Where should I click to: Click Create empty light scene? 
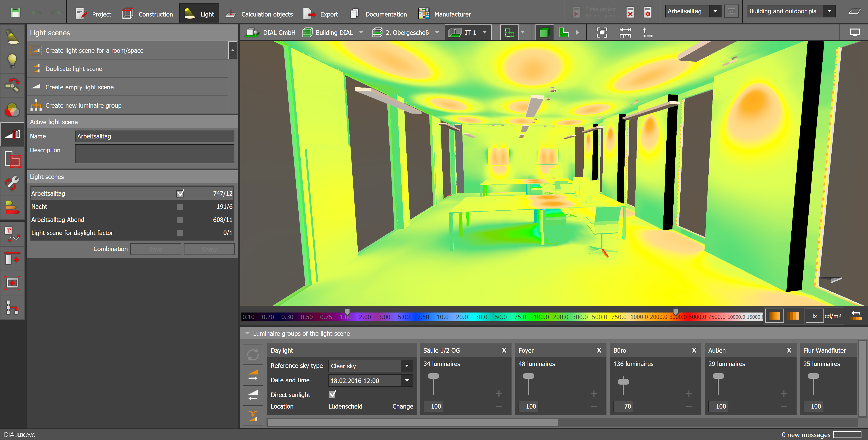[80, 87]
